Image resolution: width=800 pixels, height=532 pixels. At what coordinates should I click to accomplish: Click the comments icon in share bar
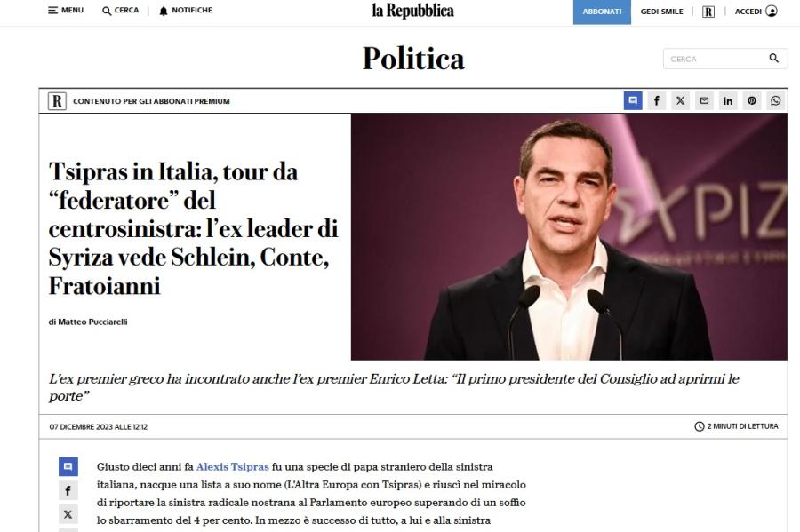pos(633,100)
